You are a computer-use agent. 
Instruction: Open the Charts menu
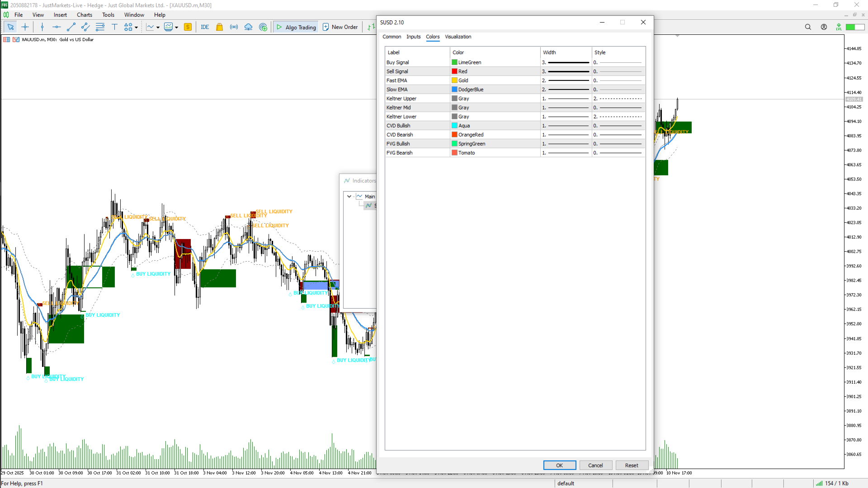(x=84, y=15)
